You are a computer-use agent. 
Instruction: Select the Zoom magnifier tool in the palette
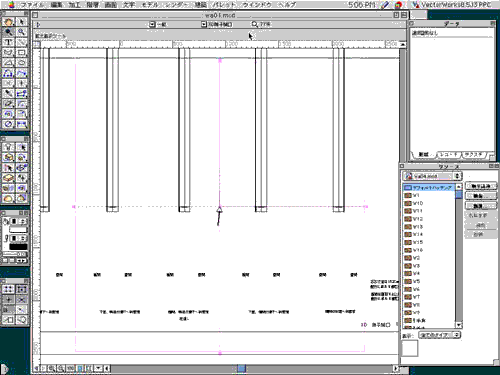[x=22, y=32]
